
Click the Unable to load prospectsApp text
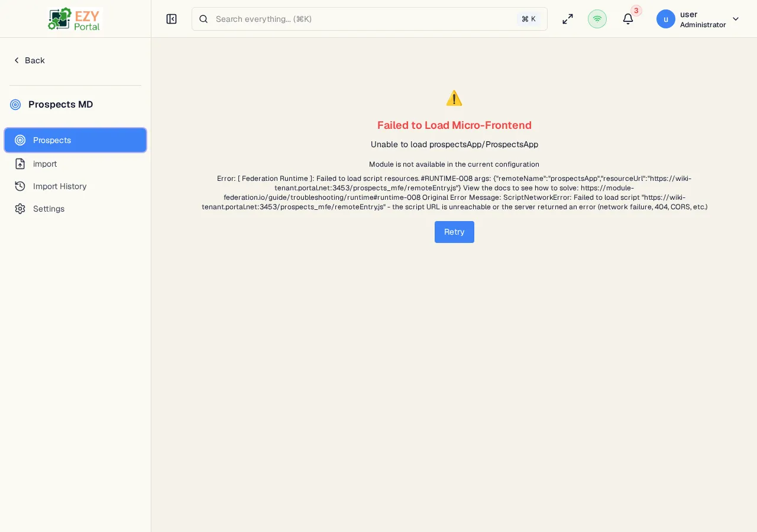pyautogui.click(x=454, y=144)
